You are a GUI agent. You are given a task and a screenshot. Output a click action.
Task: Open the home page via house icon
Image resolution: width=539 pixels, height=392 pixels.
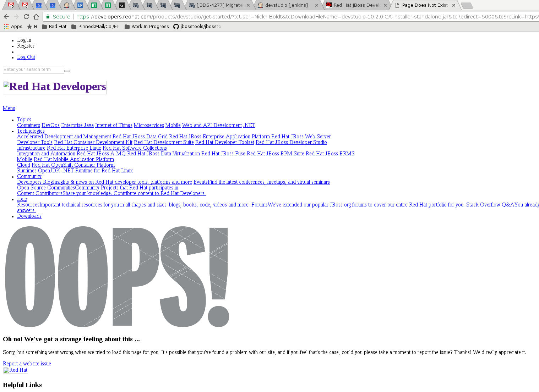(36, 17)
